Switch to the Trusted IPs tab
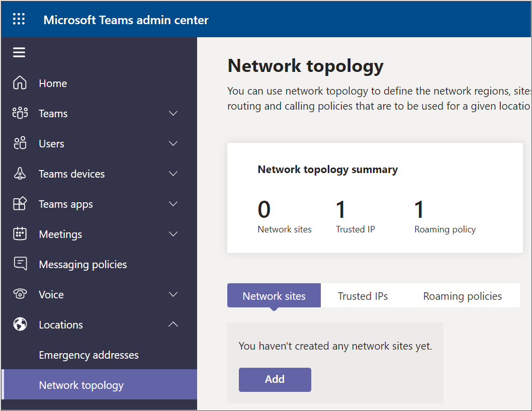Viewport: 532px width, 411px height. [x=363, y=296]
